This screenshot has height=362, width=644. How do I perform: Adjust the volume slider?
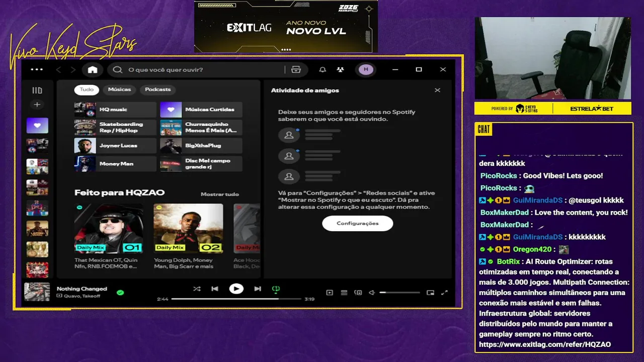(399, 293)
